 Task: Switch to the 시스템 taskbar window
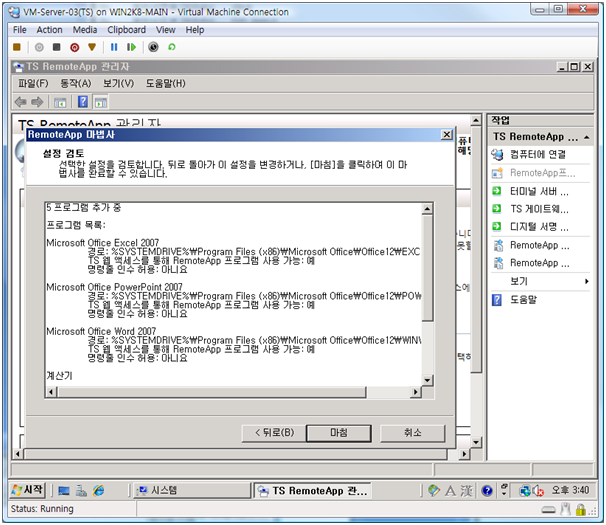pos(192,491)
